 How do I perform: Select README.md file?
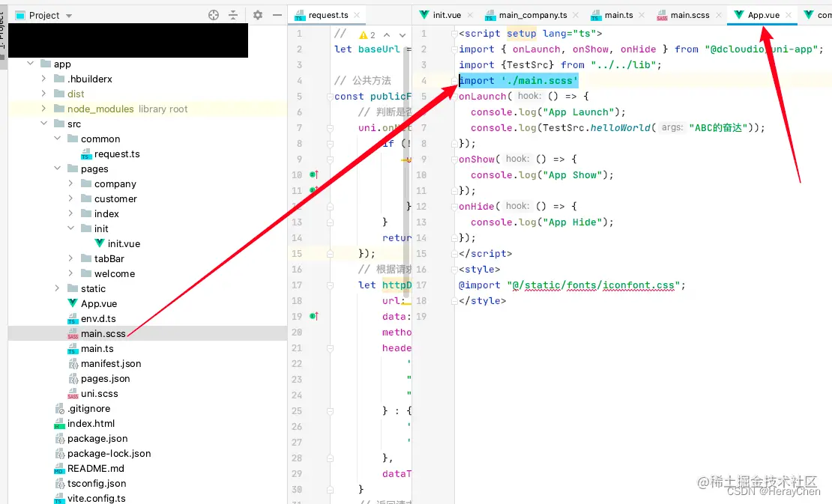click(95, 469)
